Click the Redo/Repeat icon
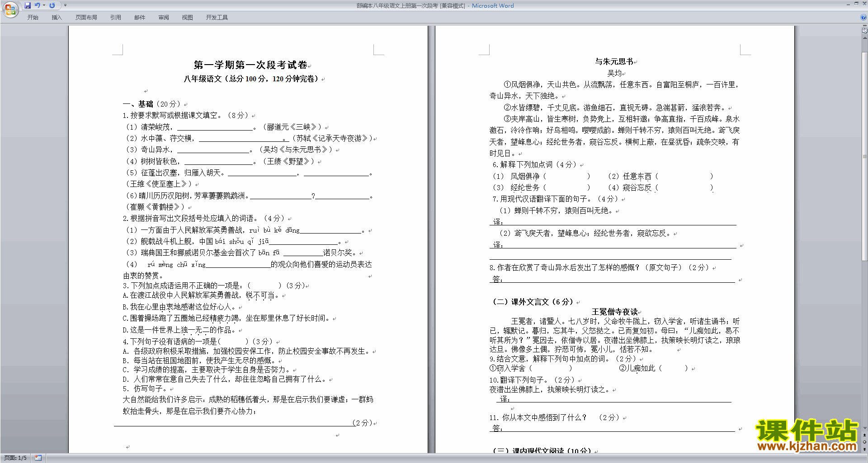The width and height of the screenshot is (868, 463). [x=52, y=5]
